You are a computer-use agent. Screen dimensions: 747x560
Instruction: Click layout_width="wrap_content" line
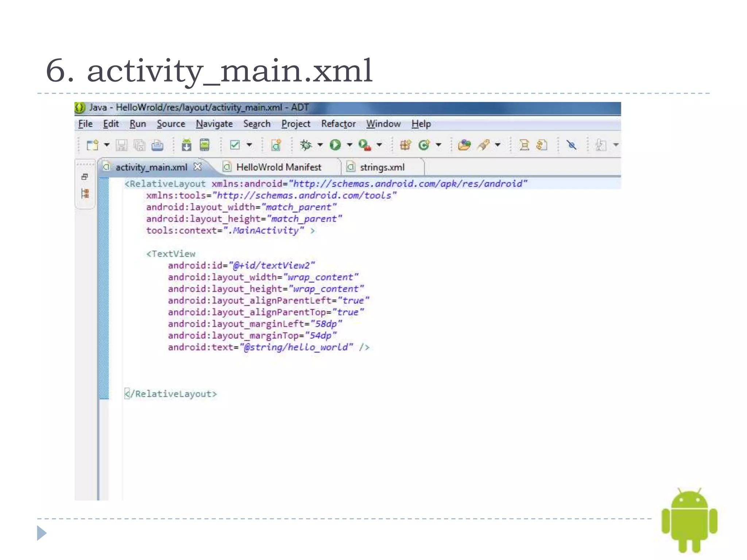click(x=263, y=277)
